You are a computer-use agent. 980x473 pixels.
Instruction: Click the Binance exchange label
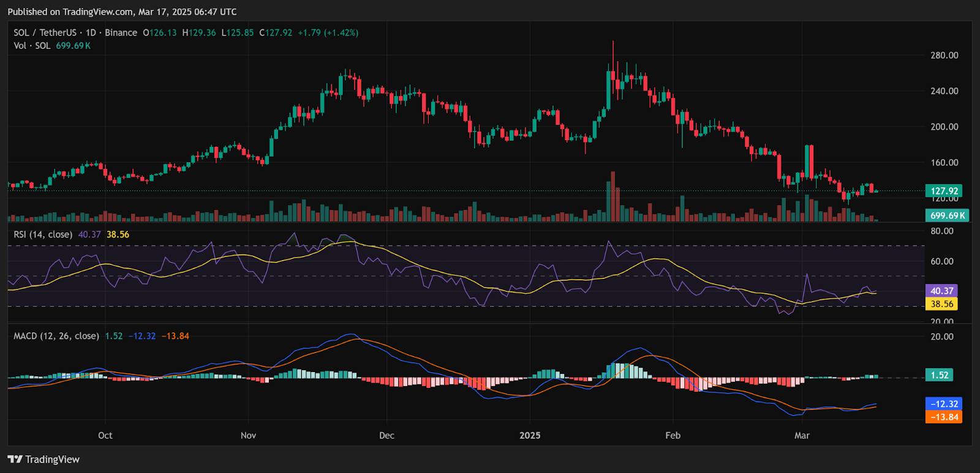[x=121, y=32]
